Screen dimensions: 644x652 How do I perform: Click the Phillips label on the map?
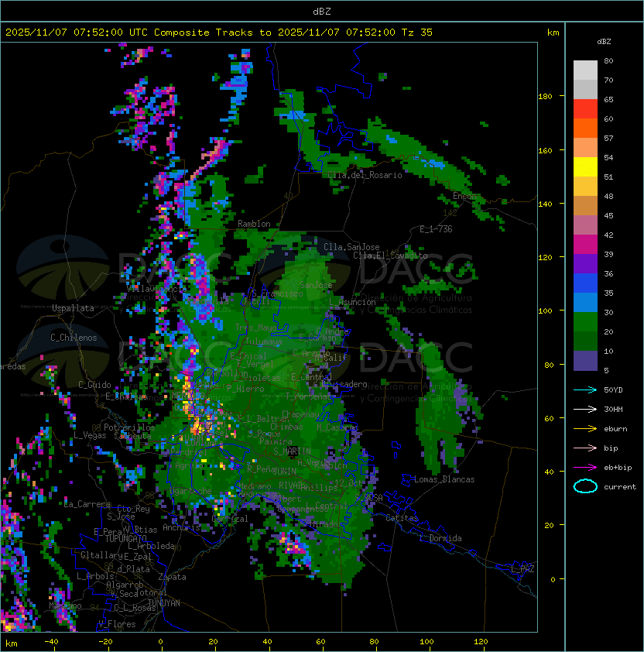319,488
